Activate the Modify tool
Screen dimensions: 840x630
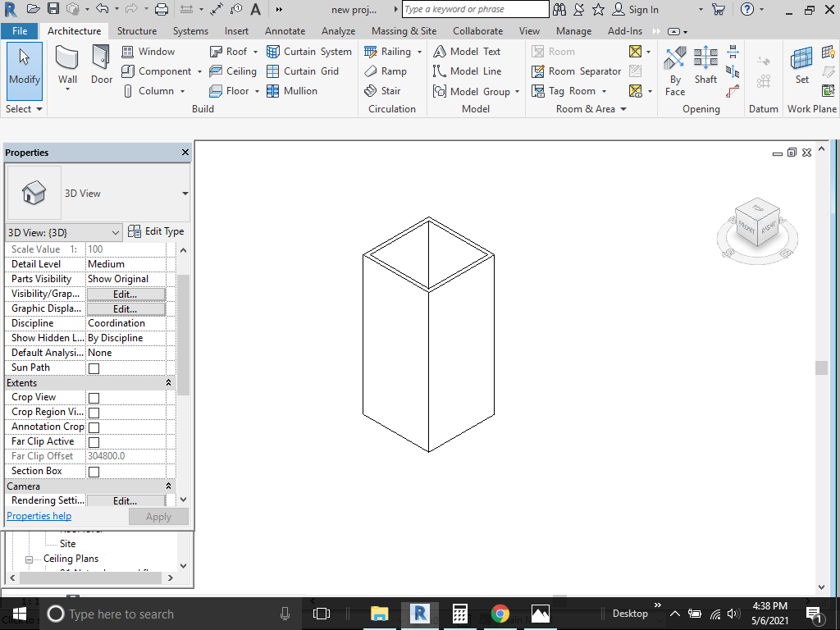click(x=25, y=71)
